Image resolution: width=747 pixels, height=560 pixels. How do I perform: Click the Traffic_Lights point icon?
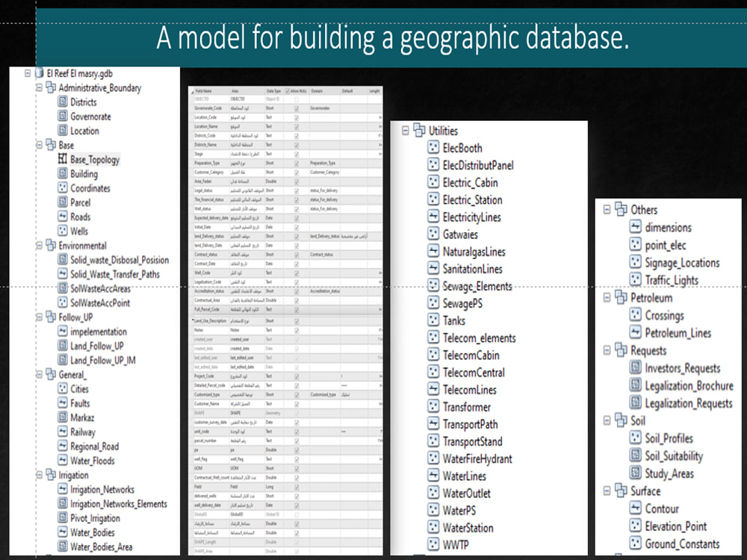(x=635, y=279)
